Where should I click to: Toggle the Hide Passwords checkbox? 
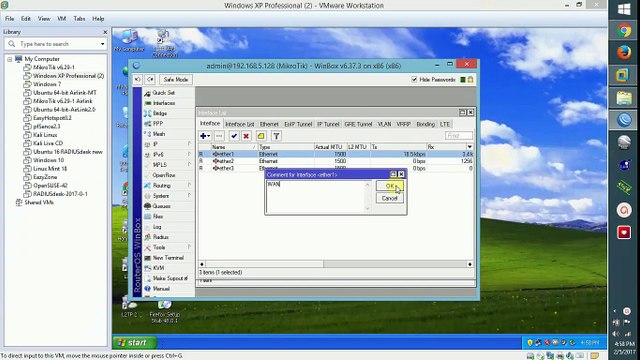pyautogui.click(x=414, y=80)
